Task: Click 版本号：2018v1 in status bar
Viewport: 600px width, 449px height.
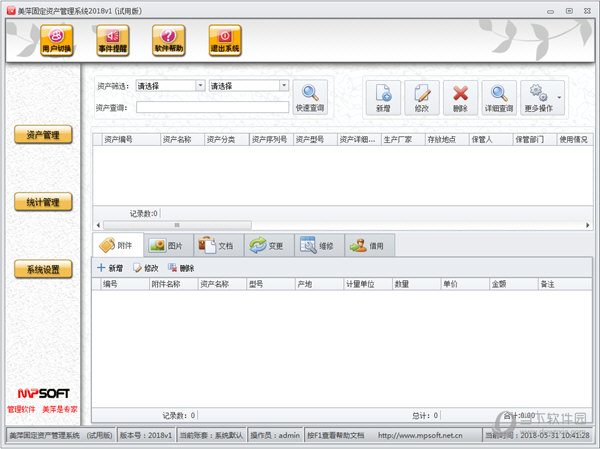Action: [146, 435]
